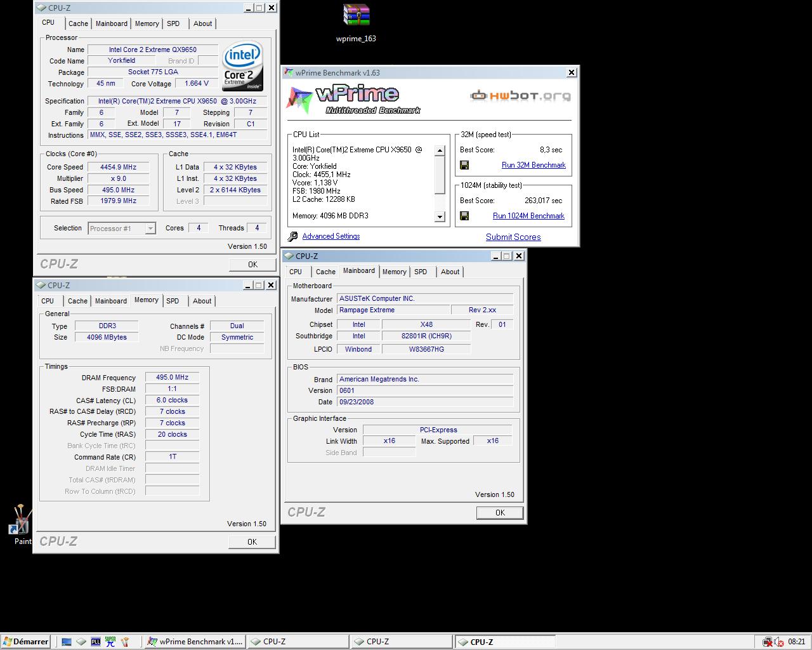The image size is (812, 650).
Task: Click the save icon for 1024M score
Action: tap(464, 216)
